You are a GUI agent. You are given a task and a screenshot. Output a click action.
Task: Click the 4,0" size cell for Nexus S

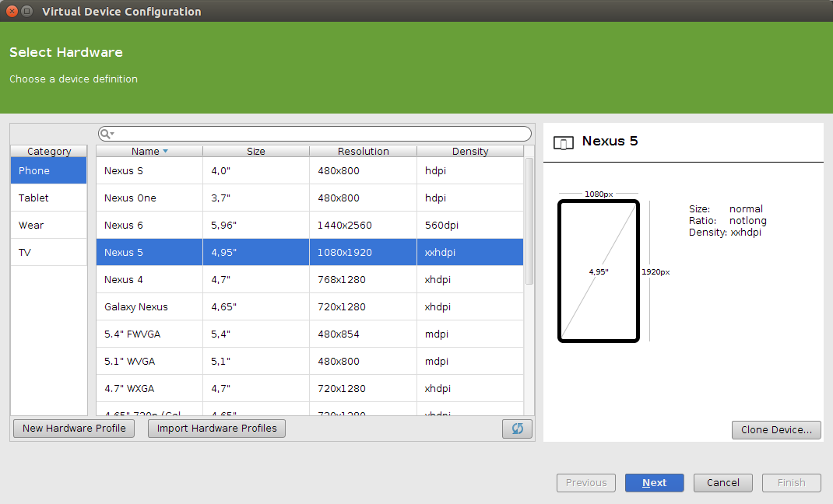[x=256, y=171]
